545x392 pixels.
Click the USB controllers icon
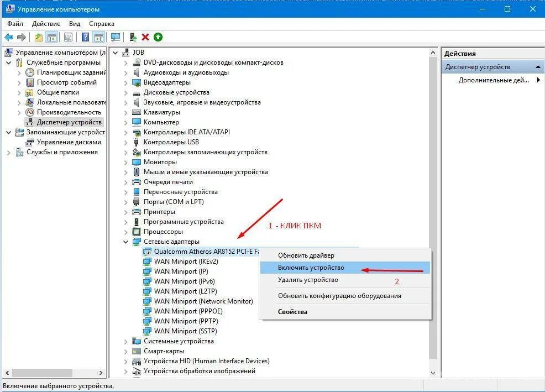tap(137, 142)
